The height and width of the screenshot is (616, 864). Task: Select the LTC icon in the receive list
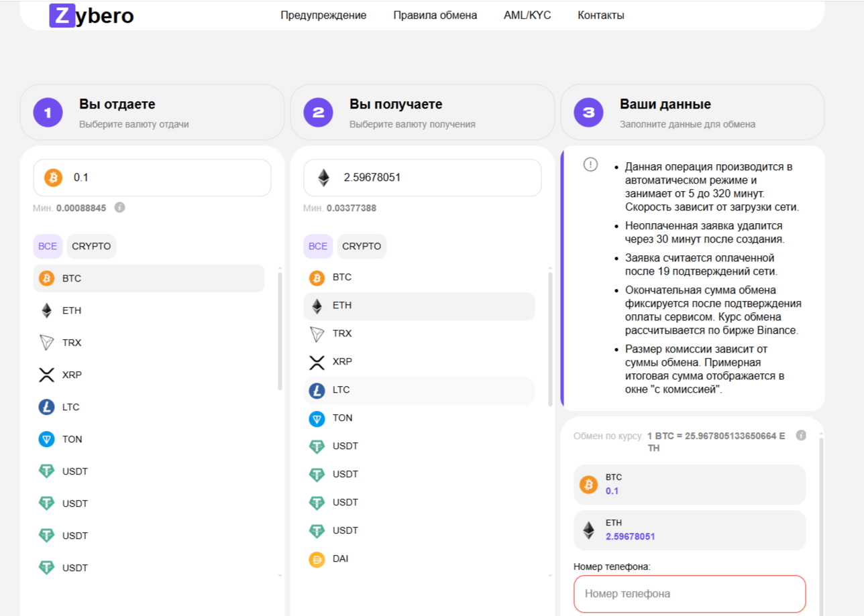(317, 390)
